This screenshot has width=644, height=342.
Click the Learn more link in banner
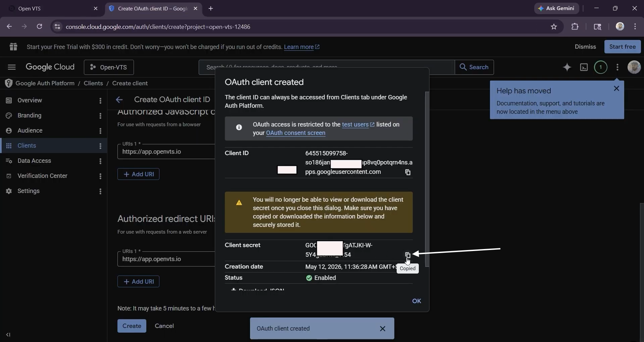[302, 47]
